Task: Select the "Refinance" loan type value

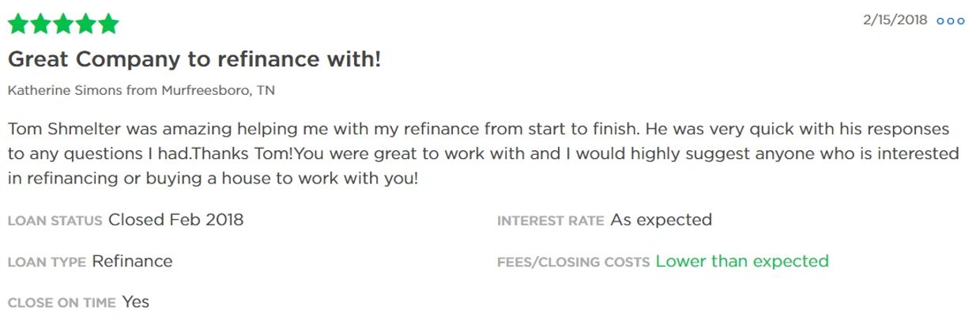Action: coord(132,261)
